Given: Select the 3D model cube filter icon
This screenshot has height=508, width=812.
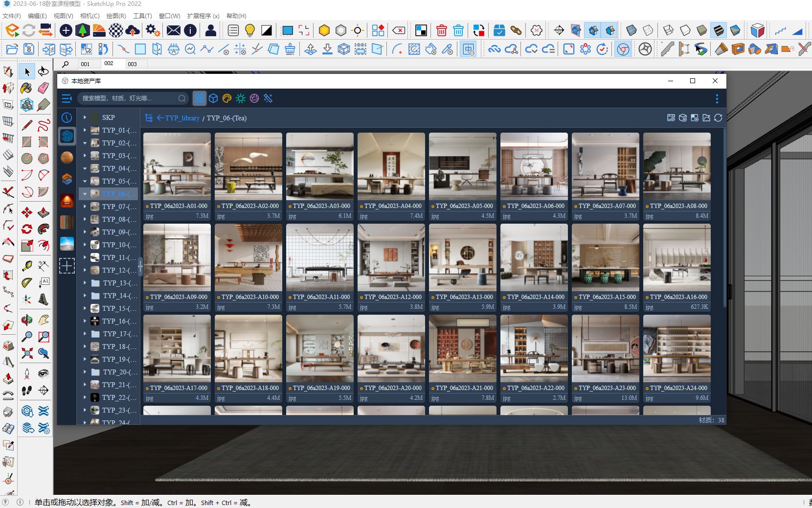Looking at the screenshot, I should 213,98.
